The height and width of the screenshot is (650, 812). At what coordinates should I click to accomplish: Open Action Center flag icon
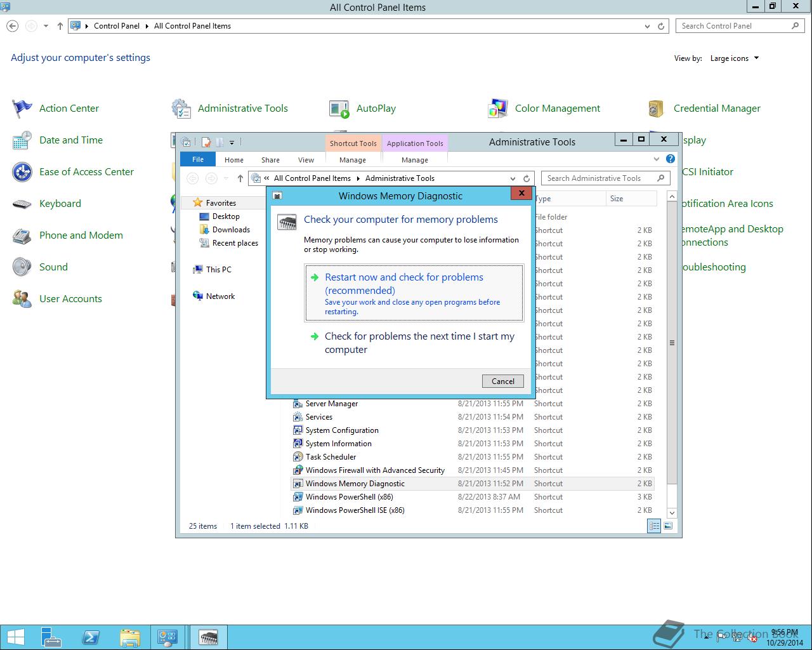[22, 109]
